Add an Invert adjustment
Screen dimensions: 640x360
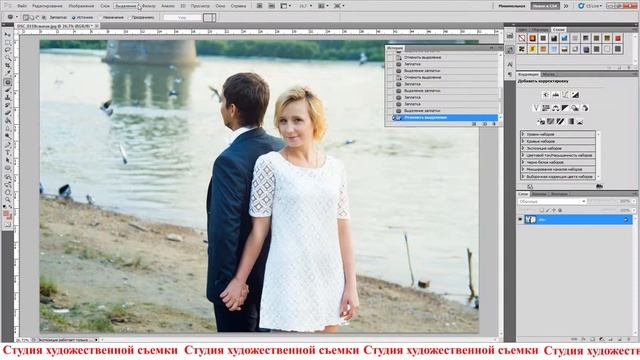[x=541, y=122]
